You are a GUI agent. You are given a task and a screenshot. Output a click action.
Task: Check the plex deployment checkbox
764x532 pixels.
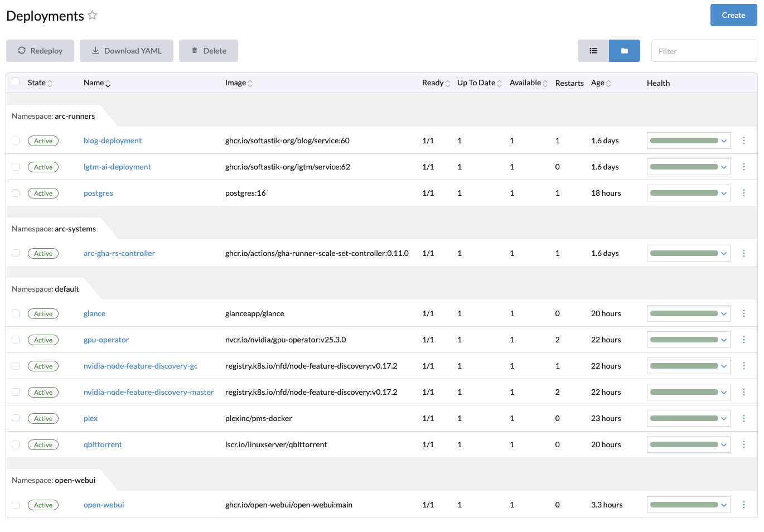[x=16, y=418]
